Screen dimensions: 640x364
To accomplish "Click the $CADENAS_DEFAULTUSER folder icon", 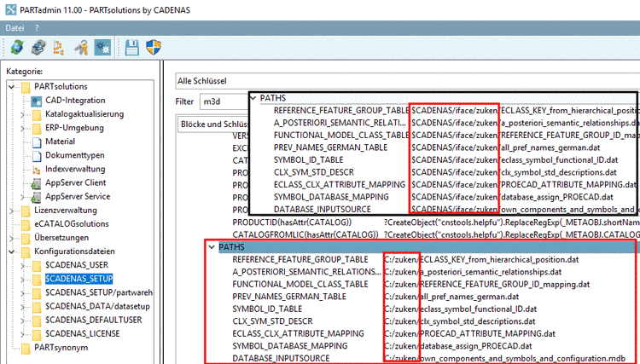I will click(x=38, y=321).
